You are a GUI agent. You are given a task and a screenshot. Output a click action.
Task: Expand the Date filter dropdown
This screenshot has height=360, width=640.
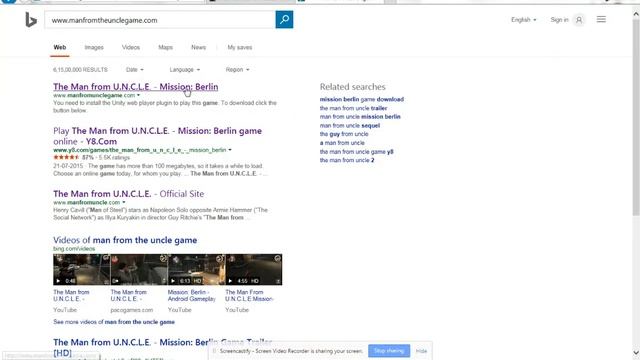(x=135, y=70)
